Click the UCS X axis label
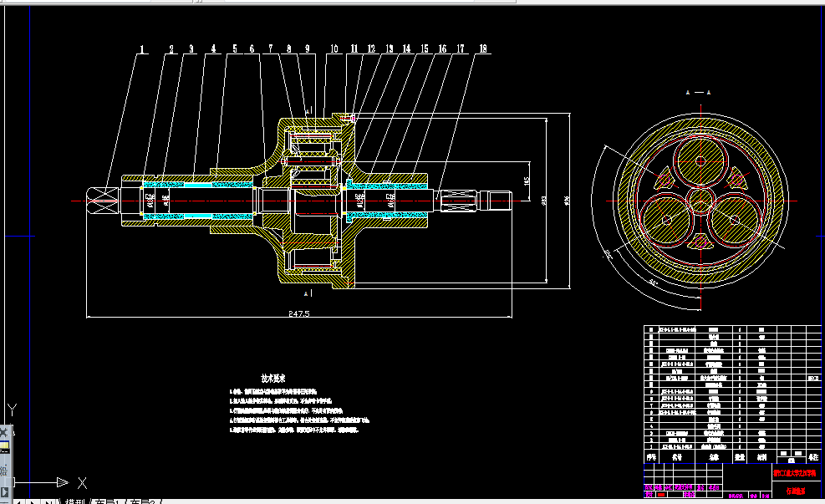Viewport: 825px width, 504px height. [82, 483]
